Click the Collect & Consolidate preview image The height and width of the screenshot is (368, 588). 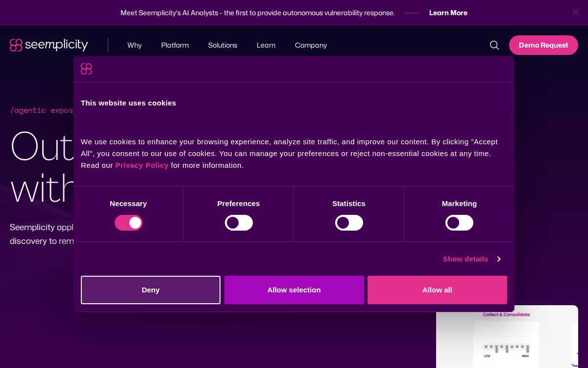pos(507,337)
